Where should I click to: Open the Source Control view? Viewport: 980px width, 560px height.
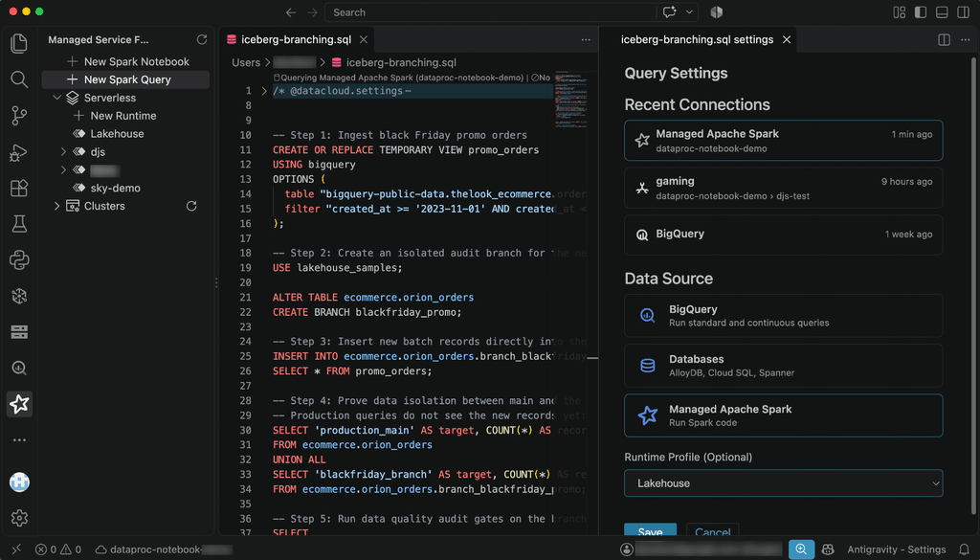19,116
